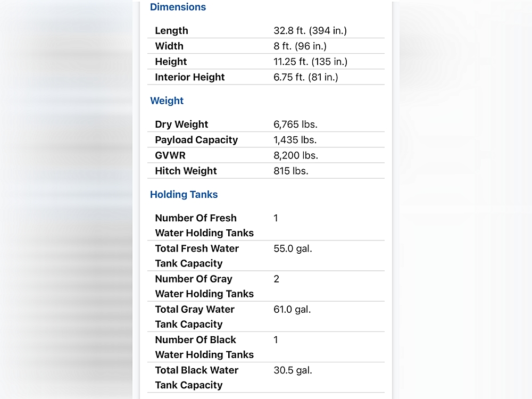Click the 61.0 gal. gray water value
Screen dimensions: 532x399
coord(292,309)
